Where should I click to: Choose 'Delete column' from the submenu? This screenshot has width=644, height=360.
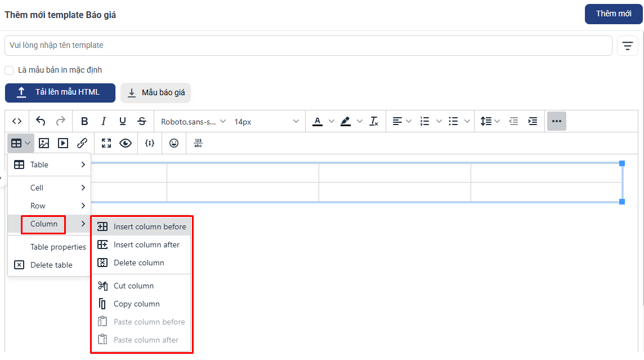[x=138, y=263]
